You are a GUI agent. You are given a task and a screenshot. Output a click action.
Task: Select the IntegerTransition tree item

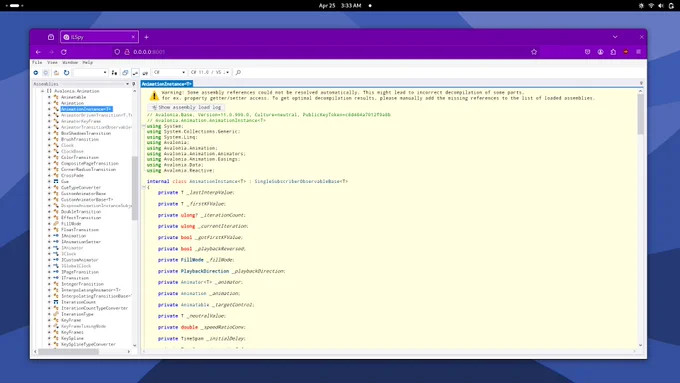click(x=82, y=284)
